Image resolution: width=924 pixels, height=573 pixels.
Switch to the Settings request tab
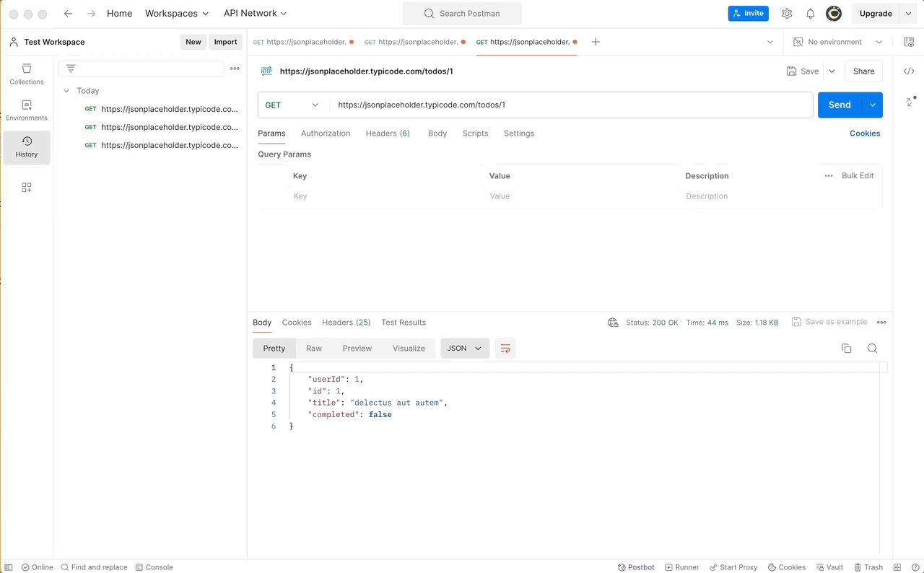coord(519,134)
